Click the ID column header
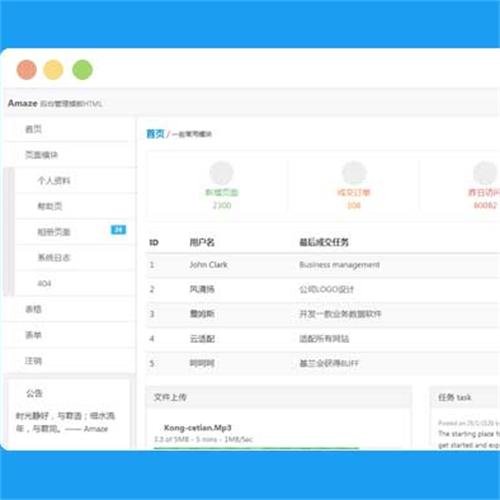This screenshot has width=500, height=500. [x=154, y=243]
